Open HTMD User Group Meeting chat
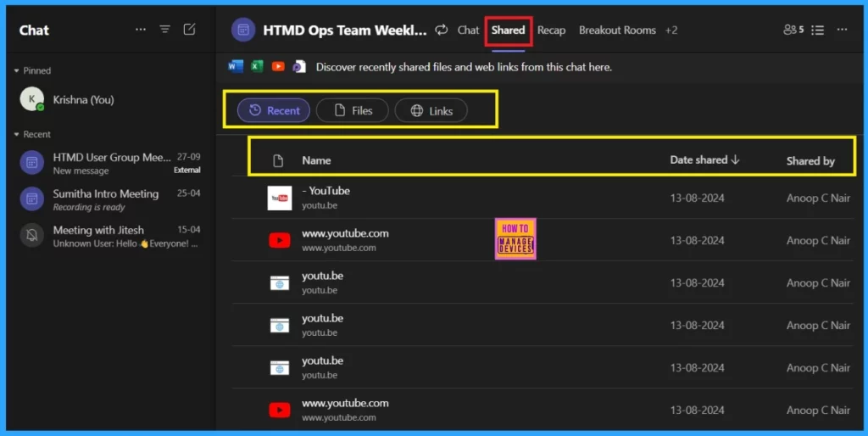The width and height of the screenshot is (868, 436). click(110, 163)
